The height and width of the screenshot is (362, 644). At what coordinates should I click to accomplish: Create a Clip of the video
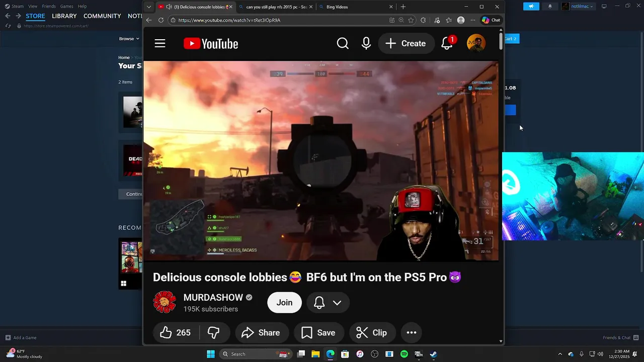[x=372, y=332]
